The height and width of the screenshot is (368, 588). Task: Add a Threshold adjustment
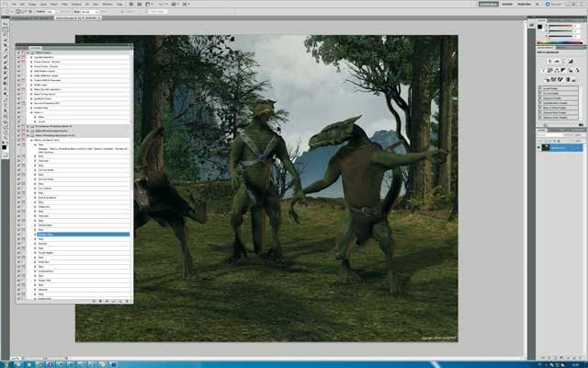click(560, 79)
